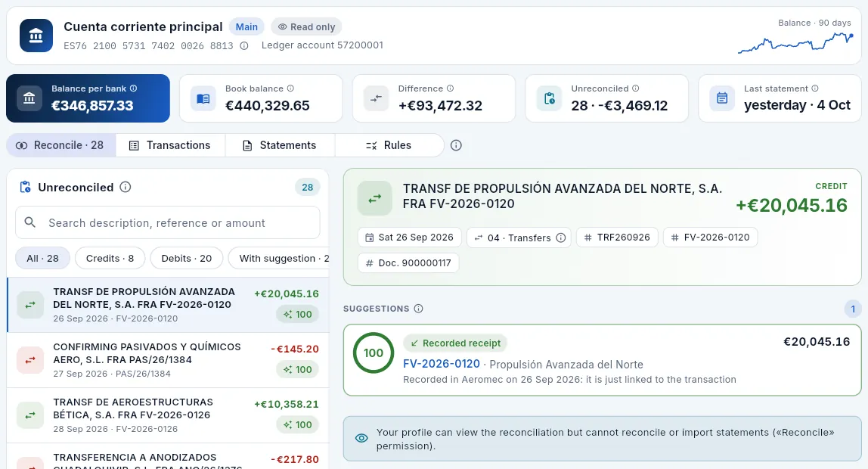Switch to the Transactions tab
Image resolution: width=868 pixels, height=469 pixels.
coord(171,145)
